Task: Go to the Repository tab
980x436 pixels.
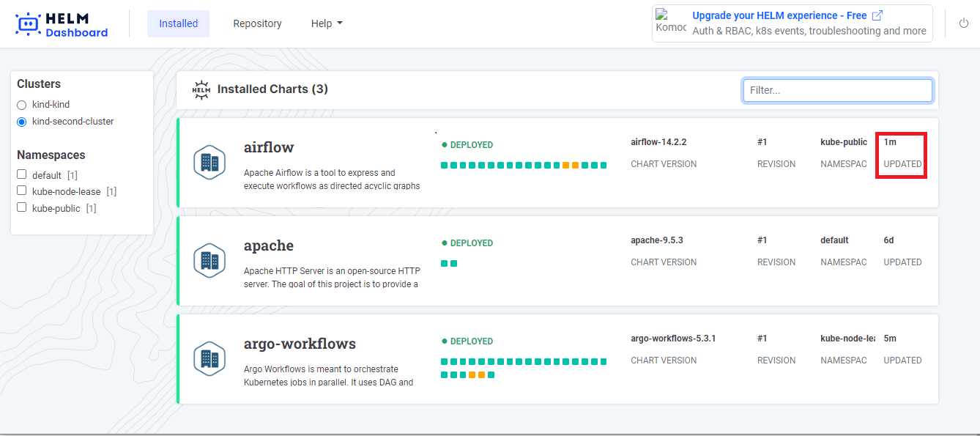Action: coord(257,23)
